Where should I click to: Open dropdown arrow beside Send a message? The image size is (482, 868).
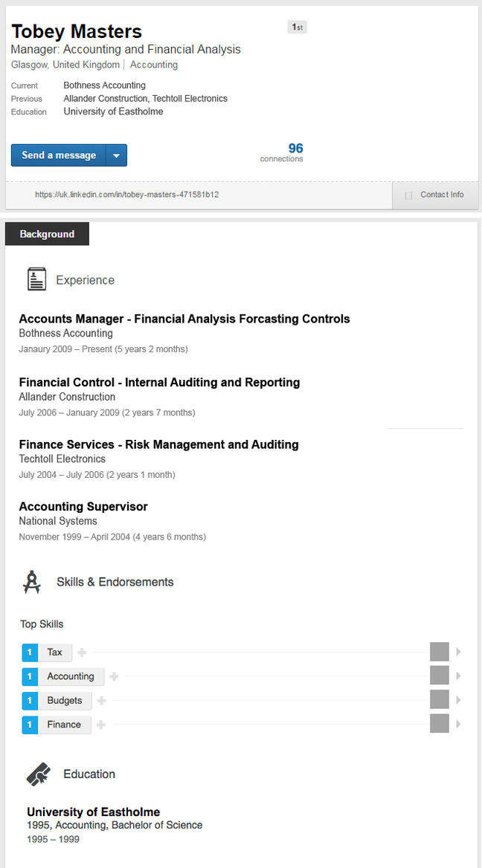point(117,155)
